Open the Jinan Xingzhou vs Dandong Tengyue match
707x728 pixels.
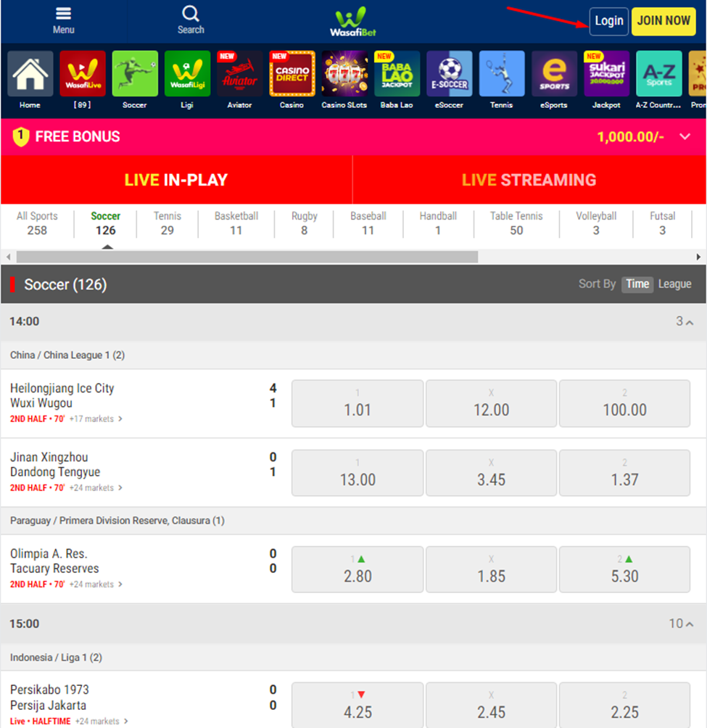point(55,464)
